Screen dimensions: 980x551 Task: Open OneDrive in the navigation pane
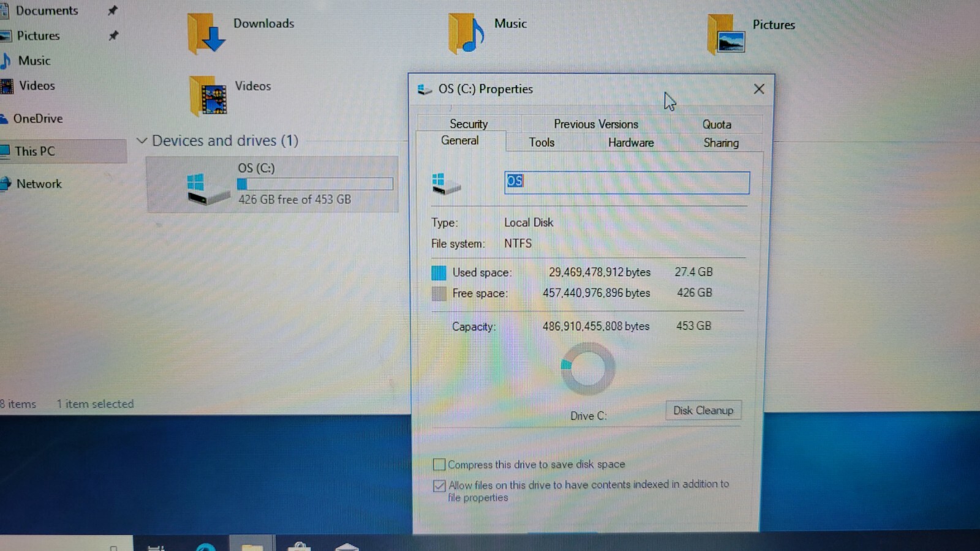(38, 118)
